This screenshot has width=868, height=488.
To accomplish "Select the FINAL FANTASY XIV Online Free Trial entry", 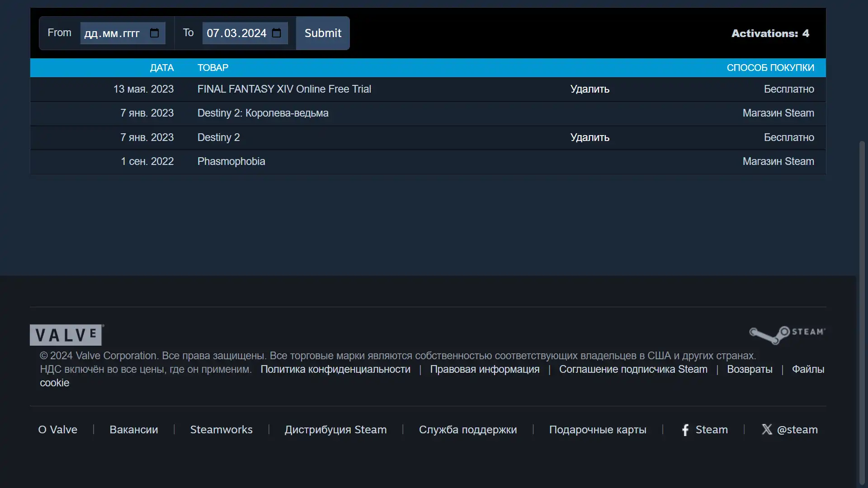I will (284, 89).
